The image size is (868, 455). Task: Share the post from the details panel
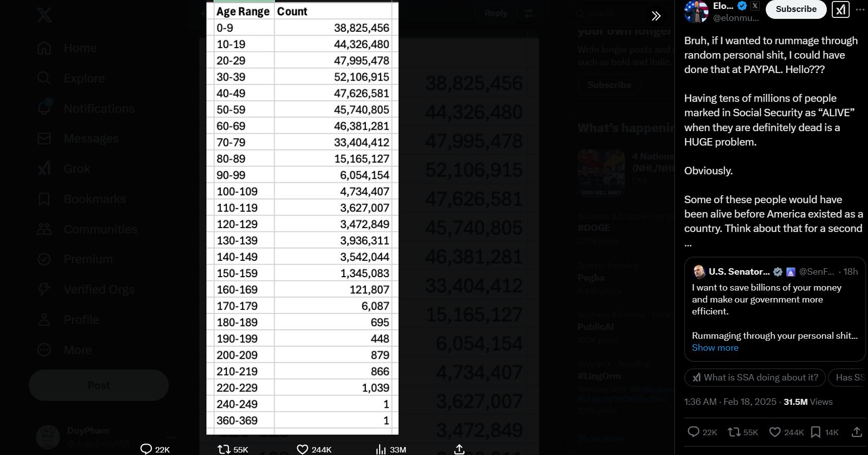point(857,432)
